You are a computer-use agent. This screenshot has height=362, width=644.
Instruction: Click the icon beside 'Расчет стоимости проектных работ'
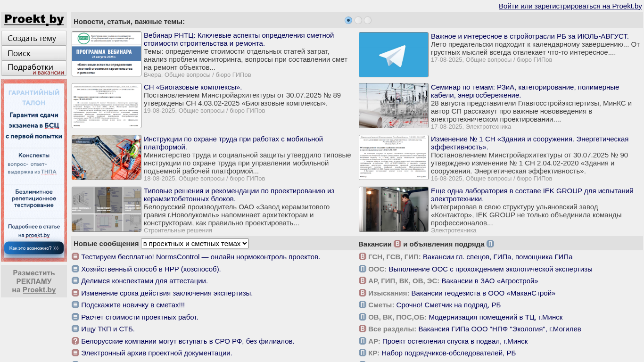point(75,317)
